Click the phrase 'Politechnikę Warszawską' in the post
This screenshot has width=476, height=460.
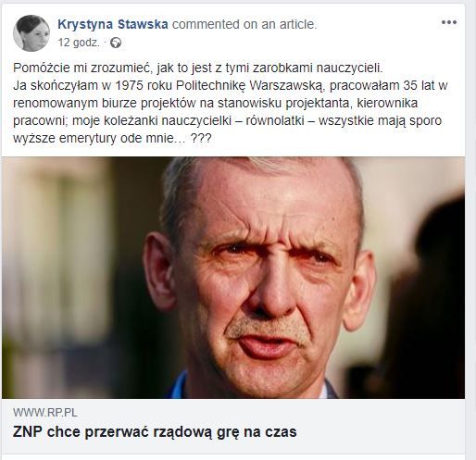click(249, 85)
